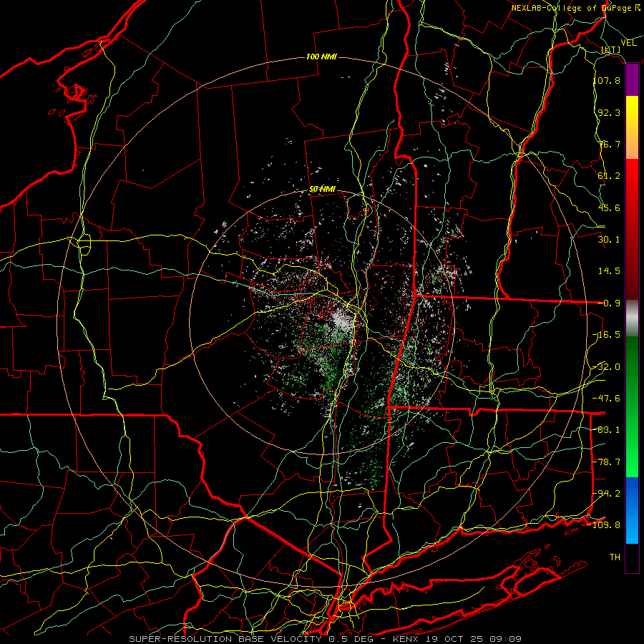The width and height of the screenshot is (644, 644).
Task: Click the 50 NMI range ring label
Action: [322, 190]
